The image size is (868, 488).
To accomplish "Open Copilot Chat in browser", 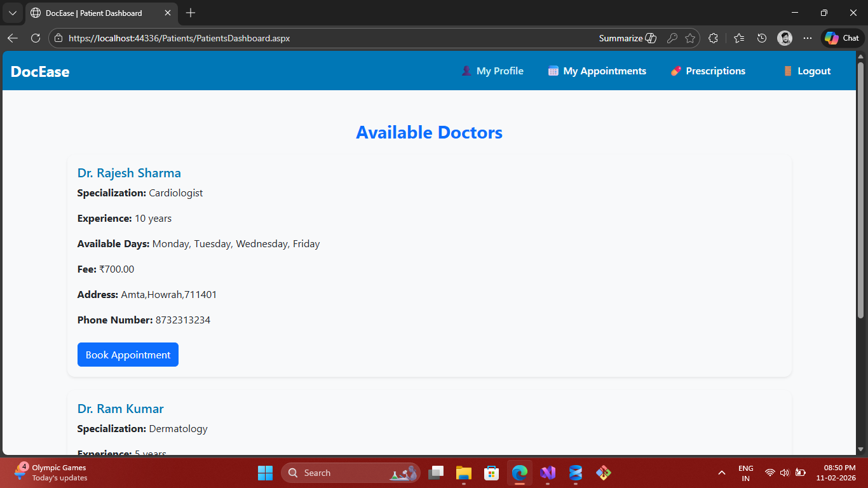I will 842,38.
